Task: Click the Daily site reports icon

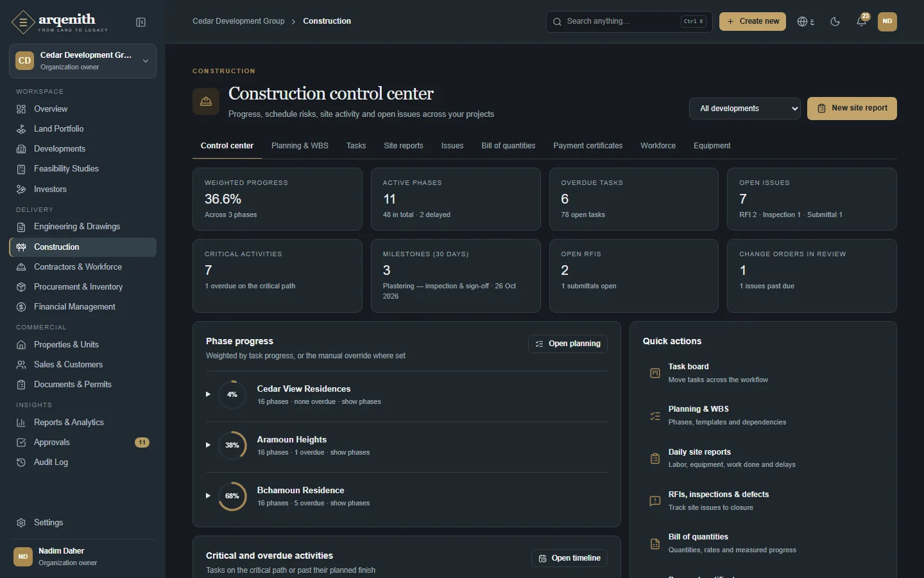Action: coord(655,459)
